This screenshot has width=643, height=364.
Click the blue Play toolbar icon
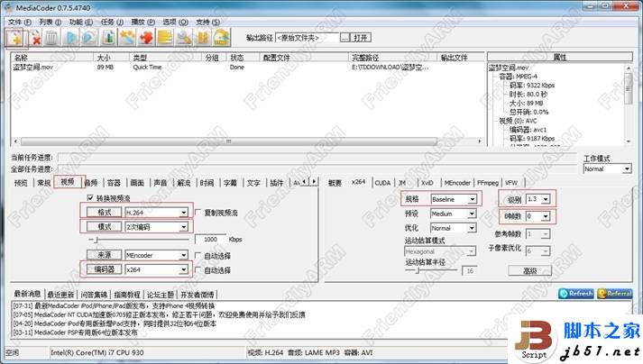tap(72, 38)
